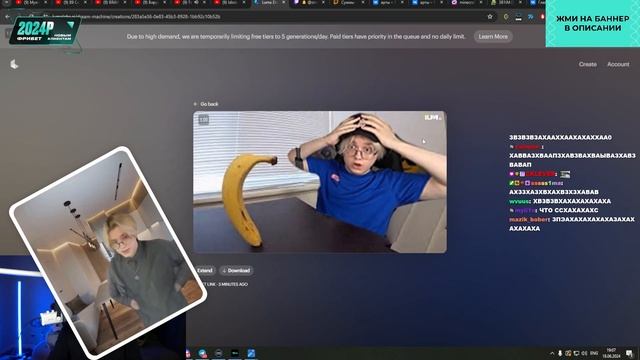The width and height of the screenshot is (640, 360).
Task: Open the Create page
Action: click(x=587, y=64)
